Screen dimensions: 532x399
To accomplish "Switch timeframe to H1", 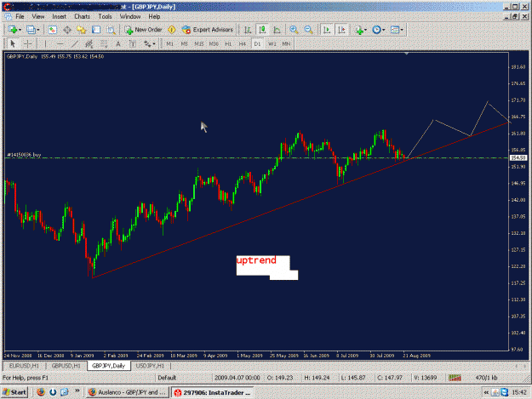I will [228, 43].
